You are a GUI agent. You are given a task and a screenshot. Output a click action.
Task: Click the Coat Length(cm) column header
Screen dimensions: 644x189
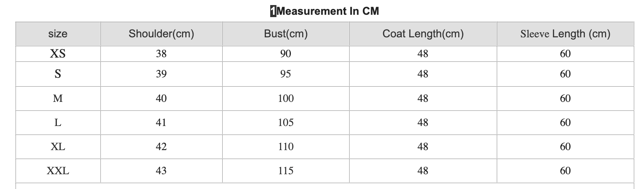(423, 34)
